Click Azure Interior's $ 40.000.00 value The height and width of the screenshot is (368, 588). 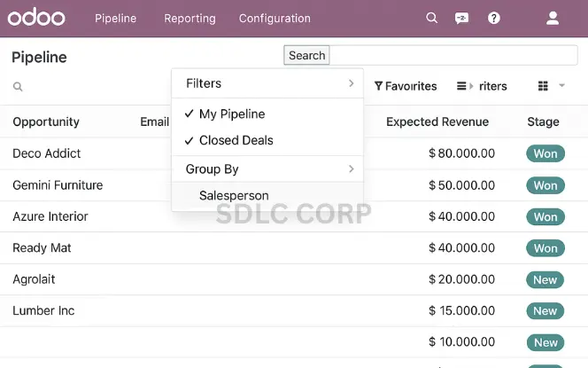[461, 216]
